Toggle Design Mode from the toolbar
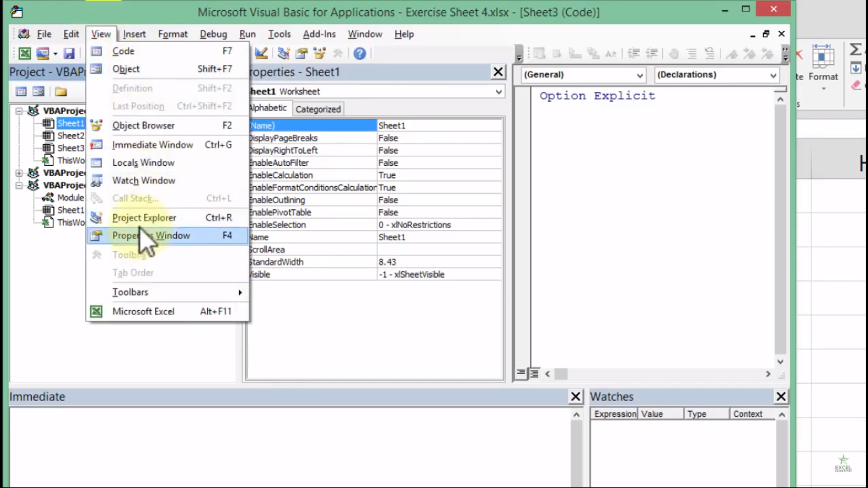 click(261, 53)
